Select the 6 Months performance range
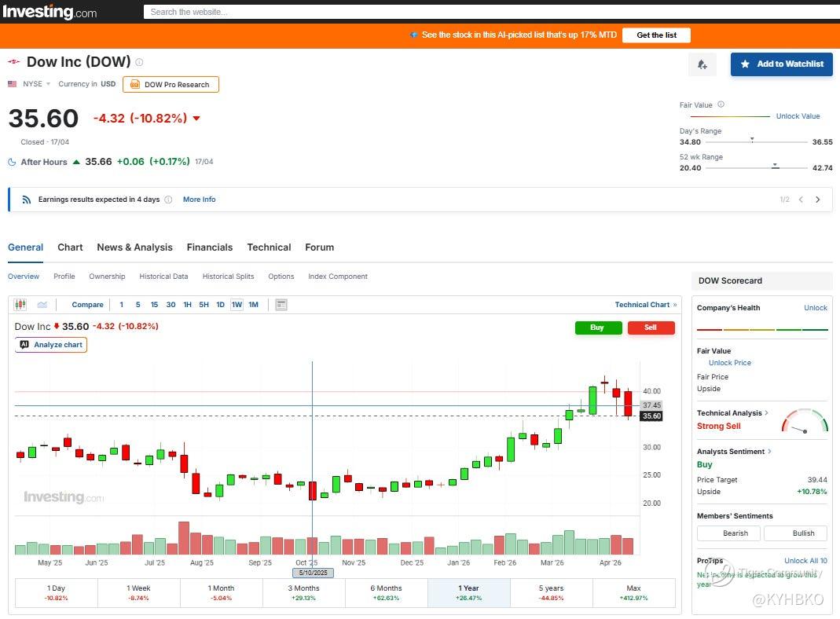The width and height of the screenshot is (840, 619). [x=387, y=593]
